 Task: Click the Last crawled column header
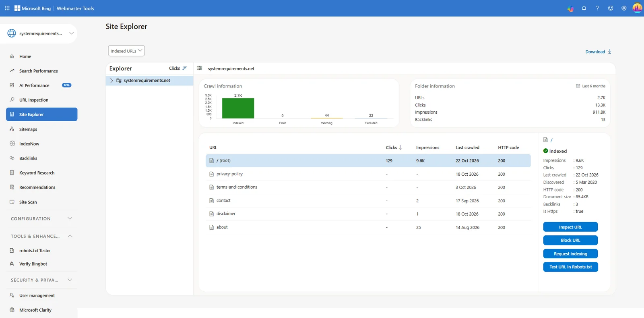pos(467,148)
